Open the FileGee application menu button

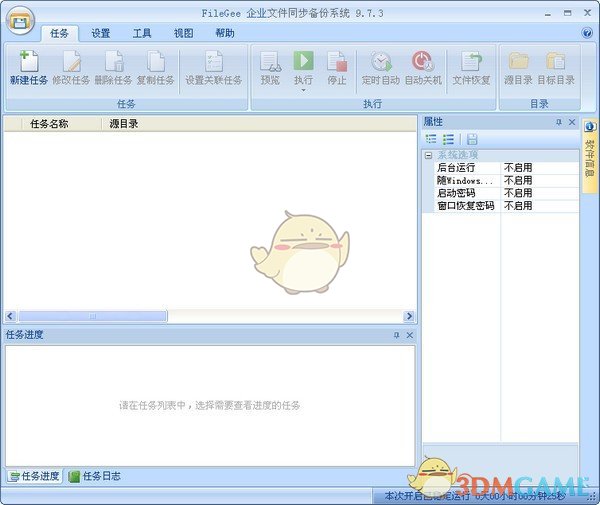click(19, 20)
